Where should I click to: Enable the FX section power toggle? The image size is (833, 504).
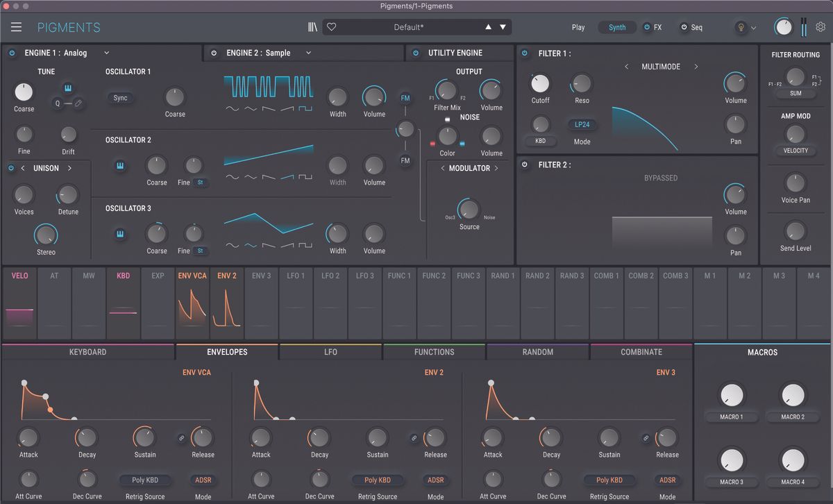647,26
